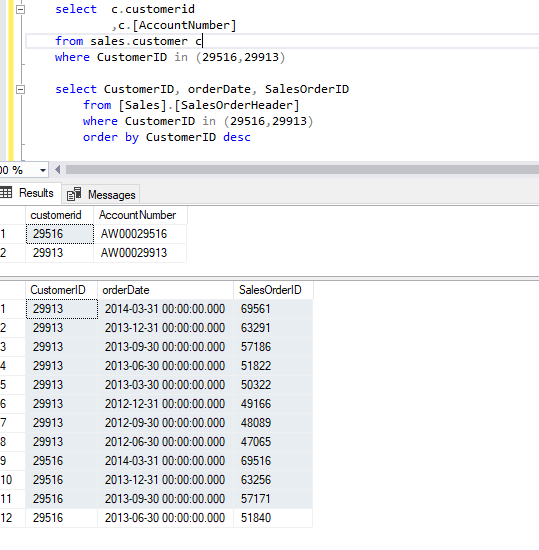Click the horizontal editor scrollbar track

point(302,170)
